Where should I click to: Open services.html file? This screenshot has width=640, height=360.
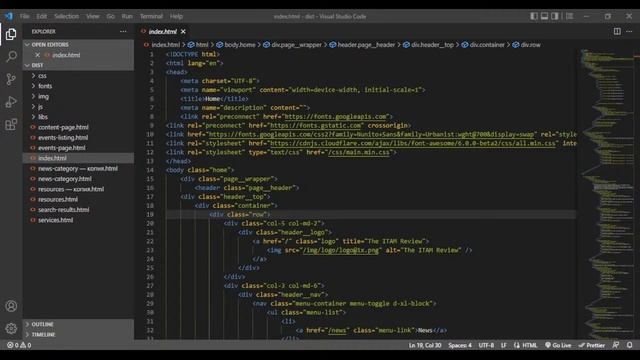pos(56,220)
